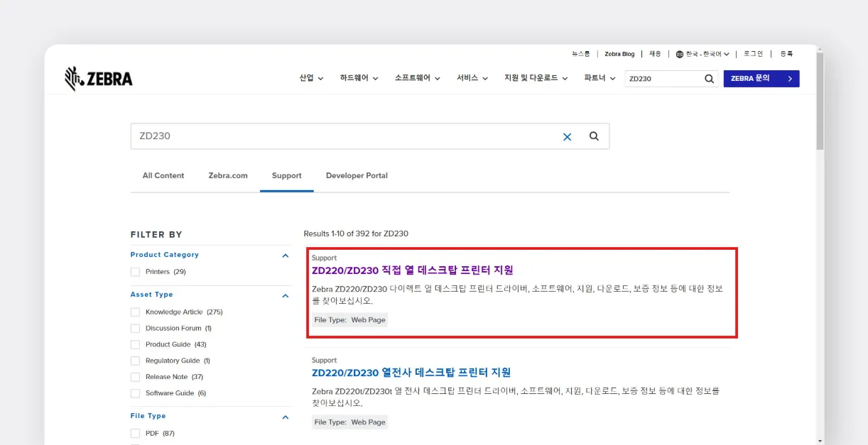Select the Support tab
The width and height of the screenshot is (868, 445).
287,175
